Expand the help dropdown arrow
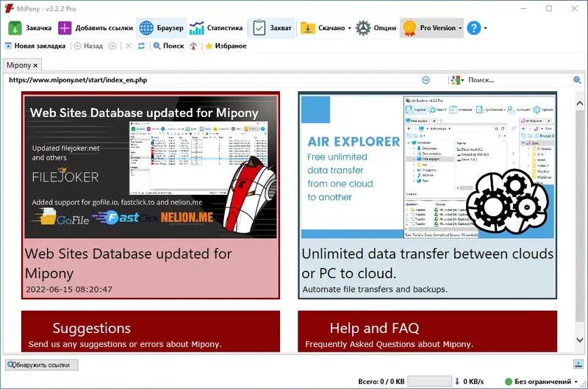Viewport: 588px width, 389px height. pyautogui.click(x=486, y=28)
